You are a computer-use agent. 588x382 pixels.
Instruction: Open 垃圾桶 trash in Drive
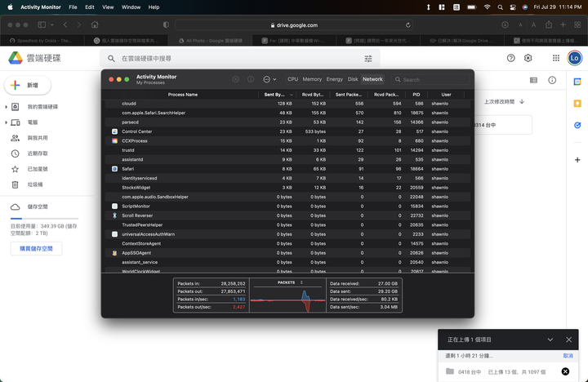pyautogui.click(x=35, y=184)
